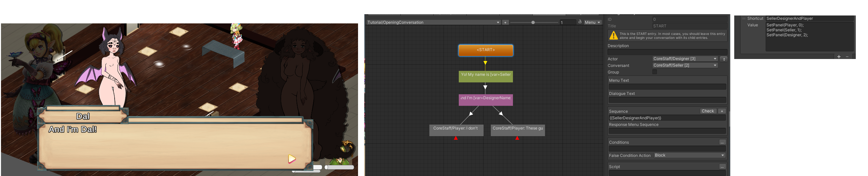Image resolution: width=868 pixels, height=176 pixels.
Task: Click the ID field showing 0
Action: (x=690, y=19)
